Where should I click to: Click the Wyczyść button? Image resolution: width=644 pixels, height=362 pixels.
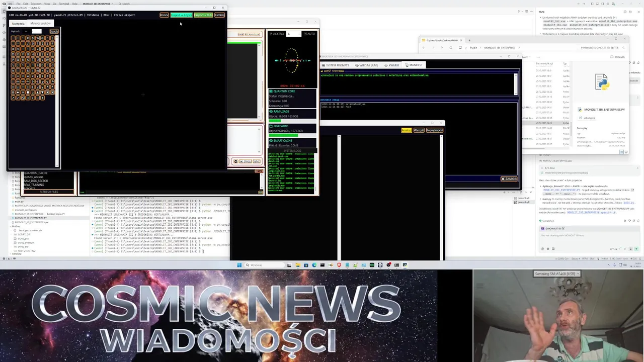pos(419,130)
